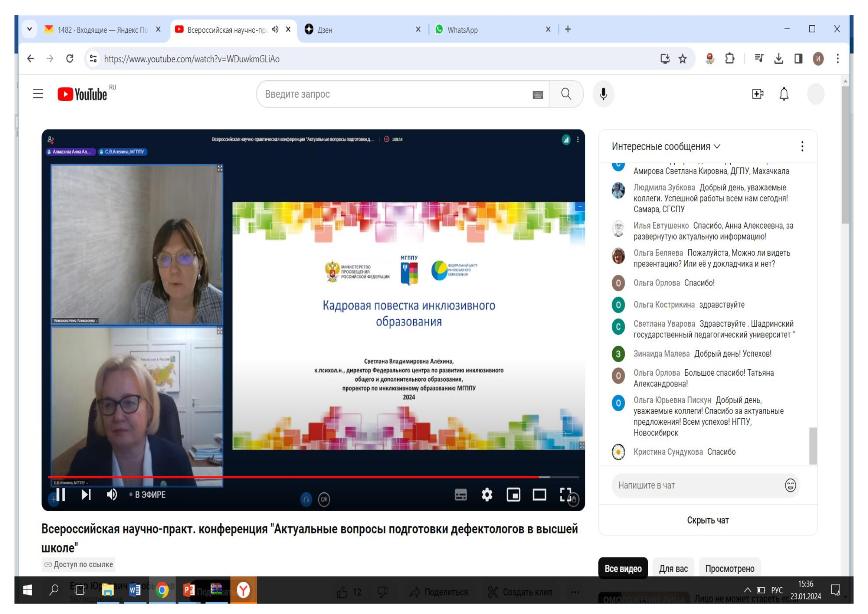The width and height of the screenshot is (868, 614).
Task: Click the Скрыть чат button
Action: [x=708, y=520]
